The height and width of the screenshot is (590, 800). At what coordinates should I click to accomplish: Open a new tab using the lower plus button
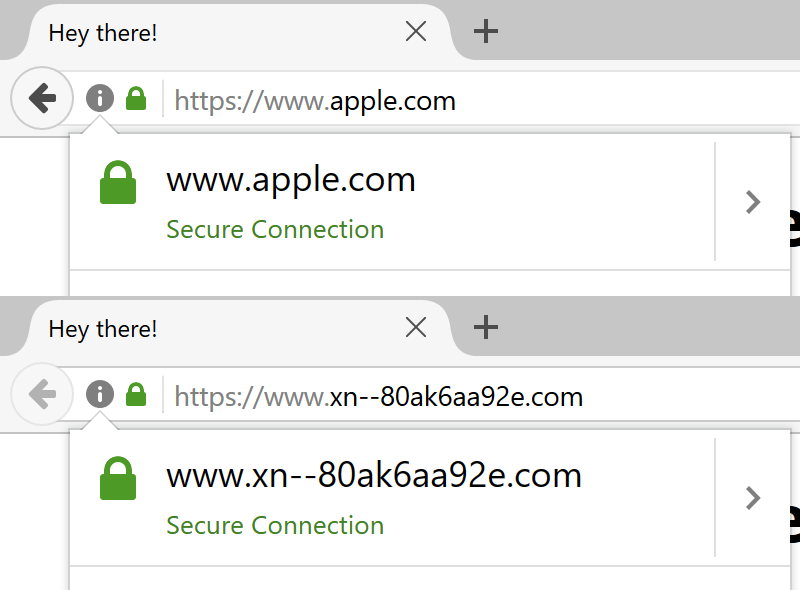(x=486, y=326)
